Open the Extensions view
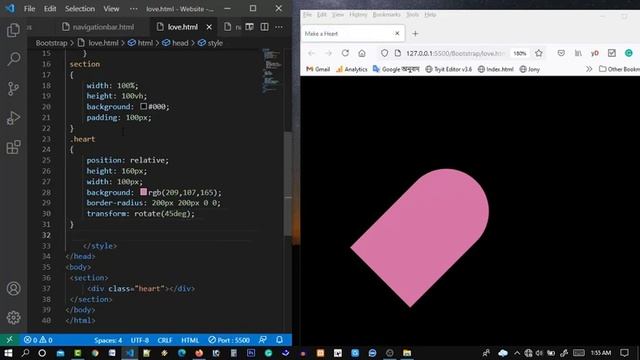This screenshot has height=360, width=640. pyautogui.click(x=13, y=147)
